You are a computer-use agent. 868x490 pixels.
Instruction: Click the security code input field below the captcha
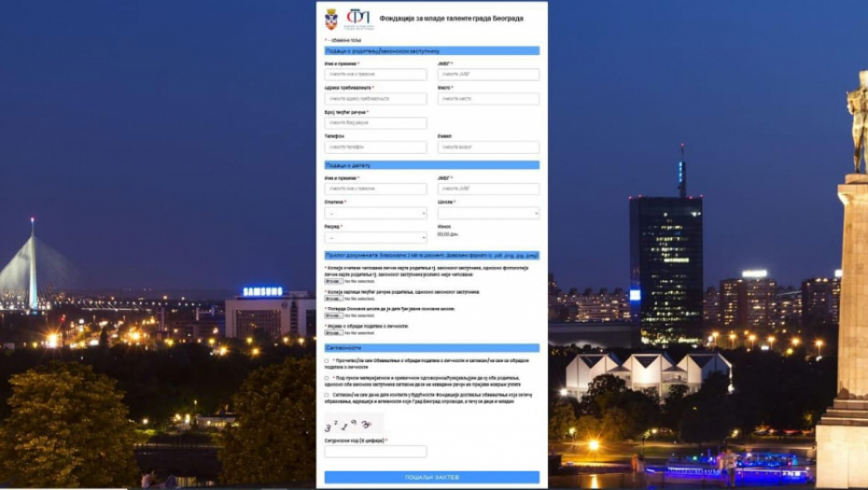(375, 452)
